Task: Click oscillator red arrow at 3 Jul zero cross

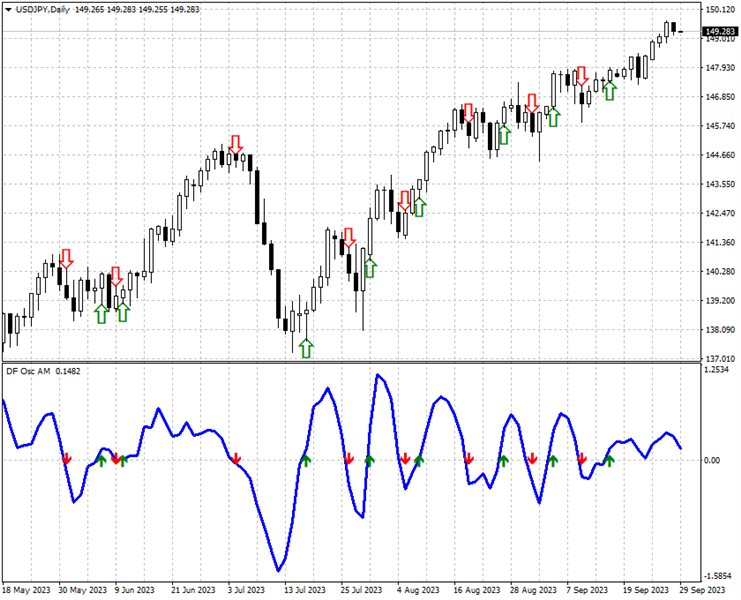Action: (x=236, y=458)
